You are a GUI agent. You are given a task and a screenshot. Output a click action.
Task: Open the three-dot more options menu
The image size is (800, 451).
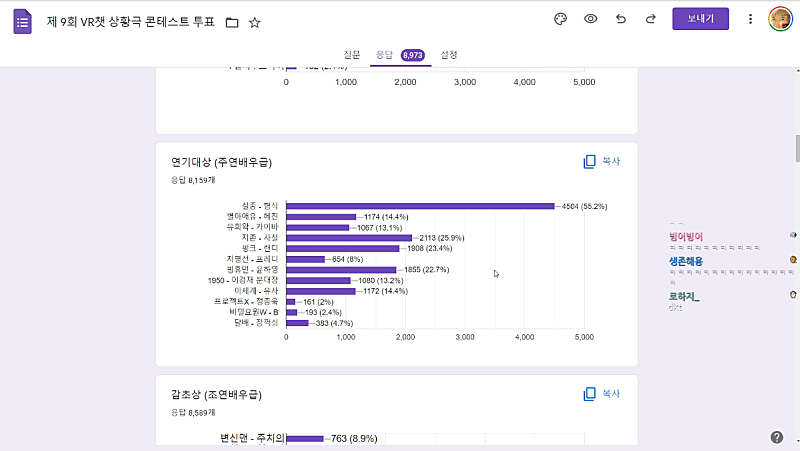coord(750,19)
